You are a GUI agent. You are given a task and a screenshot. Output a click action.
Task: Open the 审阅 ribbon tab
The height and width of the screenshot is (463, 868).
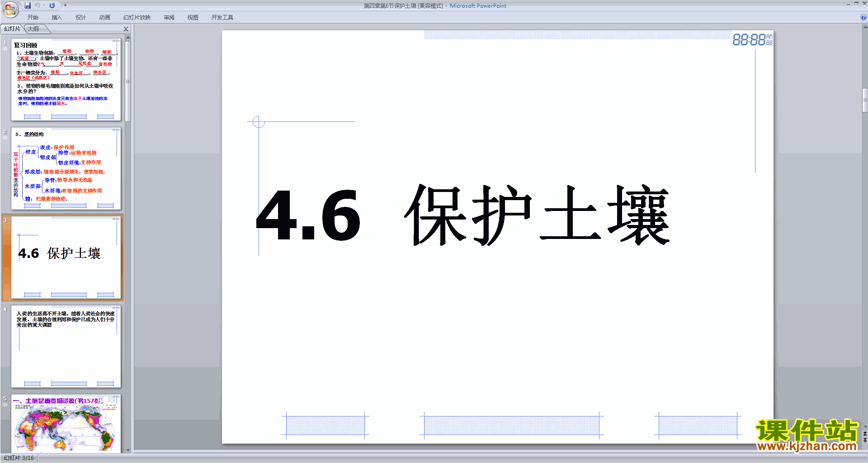pos(169,18)
